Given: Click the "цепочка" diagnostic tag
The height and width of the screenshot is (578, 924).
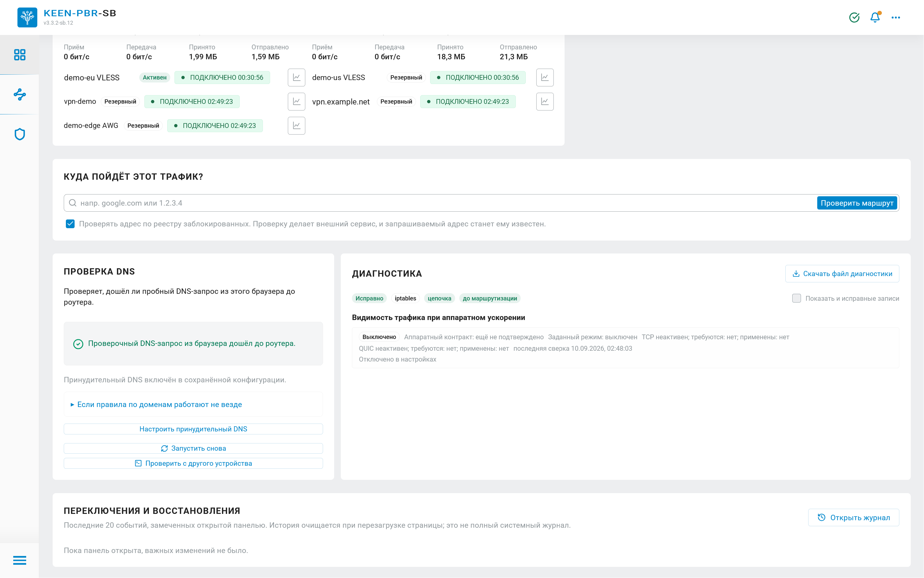Looking at the screenshot, I should point(439,298).
